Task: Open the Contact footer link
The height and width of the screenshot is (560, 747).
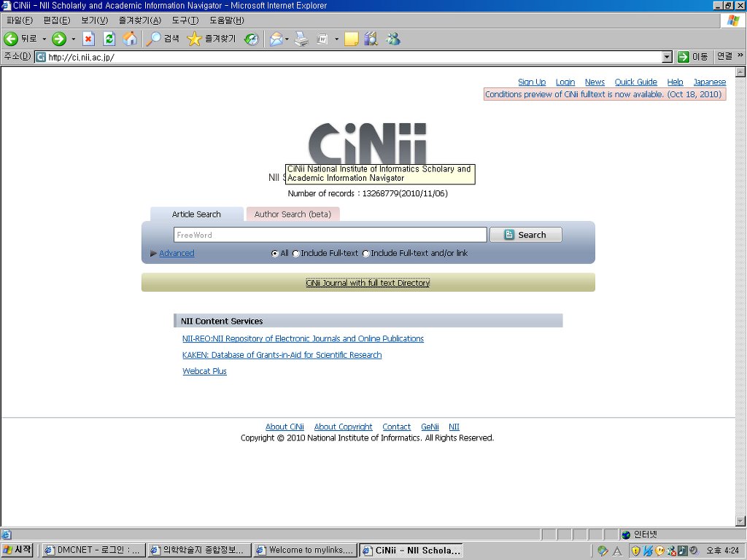Action: tap(396, 427)
